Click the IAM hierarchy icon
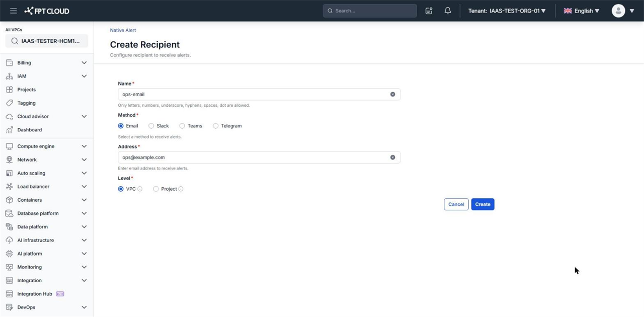The image size is (644, 317). [x=9, y=76]
